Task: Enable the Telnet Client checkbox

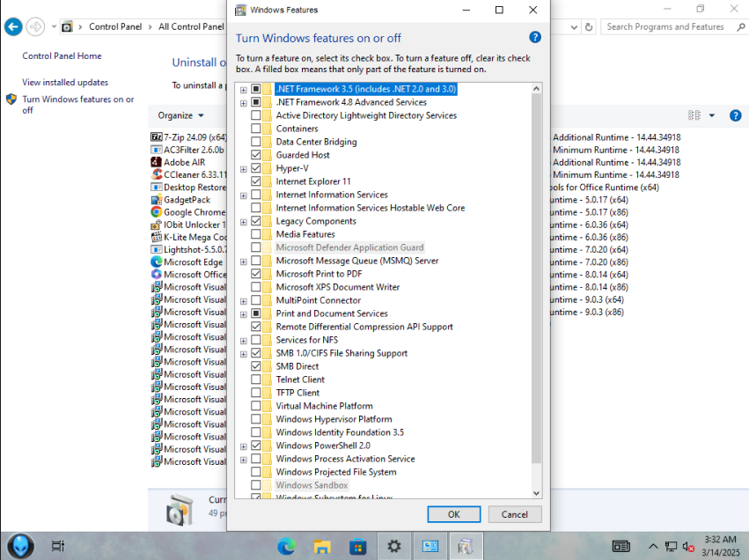Action: coord(255,379)
